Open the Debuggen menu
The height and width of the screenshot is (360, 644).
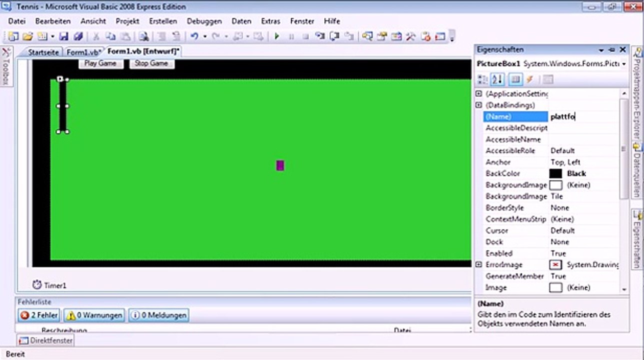click(204, 21)
